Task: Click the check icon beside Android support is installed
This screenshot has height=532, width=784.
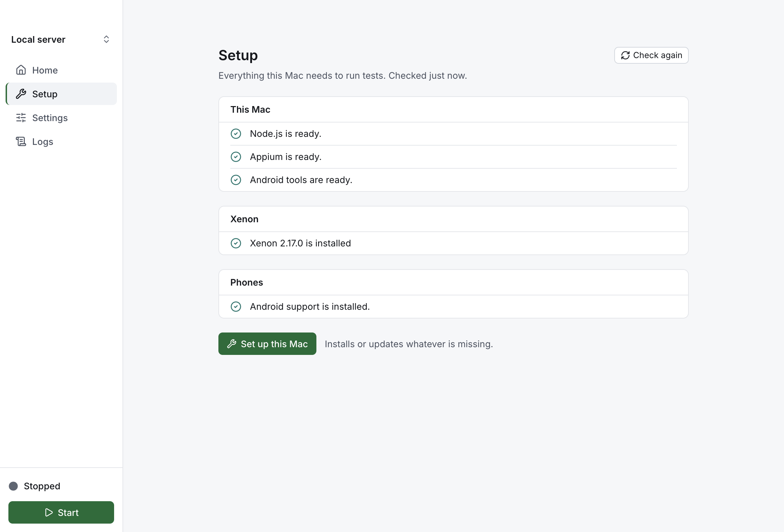Action: pos(236,307)
